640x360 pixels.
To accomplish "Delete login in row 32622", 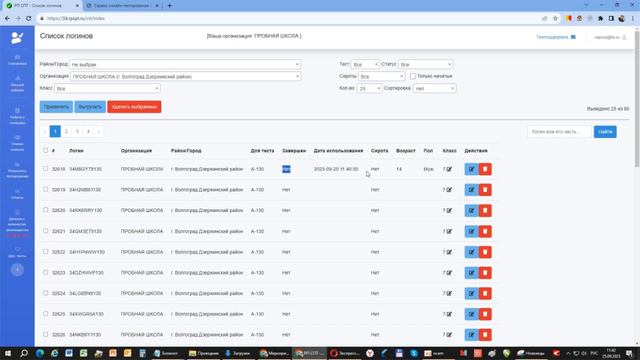I will pos(485,252).
